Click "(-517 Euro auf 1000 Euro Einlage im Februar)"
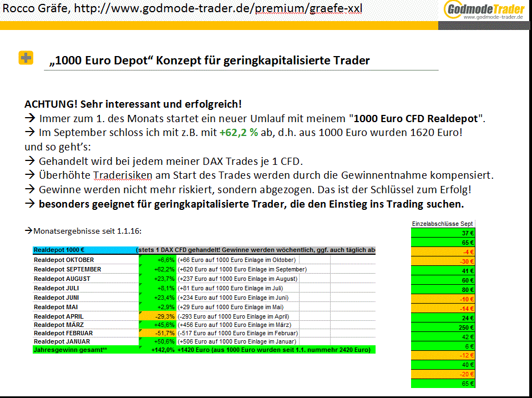 238,334
